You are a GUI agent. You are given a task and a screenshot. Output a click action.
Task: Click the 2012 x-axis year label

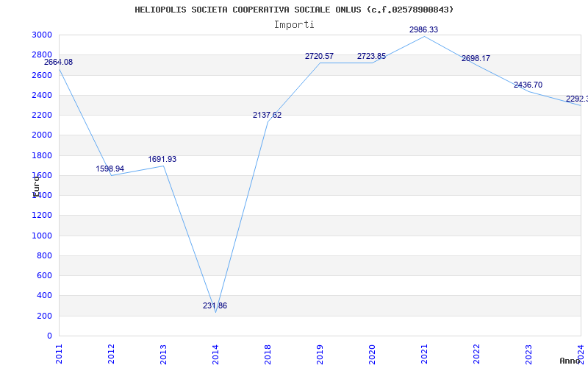click(x=111, y=354)
